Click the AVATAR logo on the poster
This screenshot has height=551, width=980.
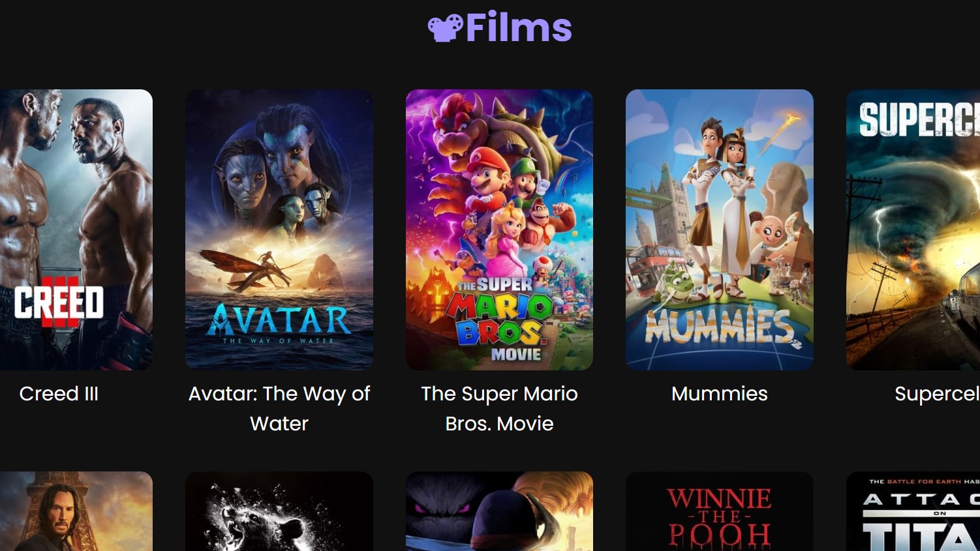point(279,320)
